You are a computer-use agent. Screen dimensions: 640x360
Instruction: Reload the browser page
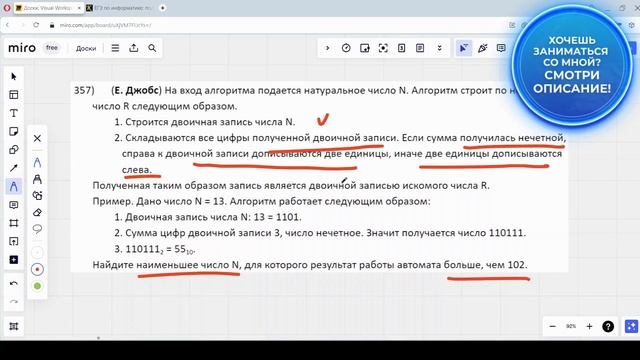pyautogui.click(x=36, y=25)
